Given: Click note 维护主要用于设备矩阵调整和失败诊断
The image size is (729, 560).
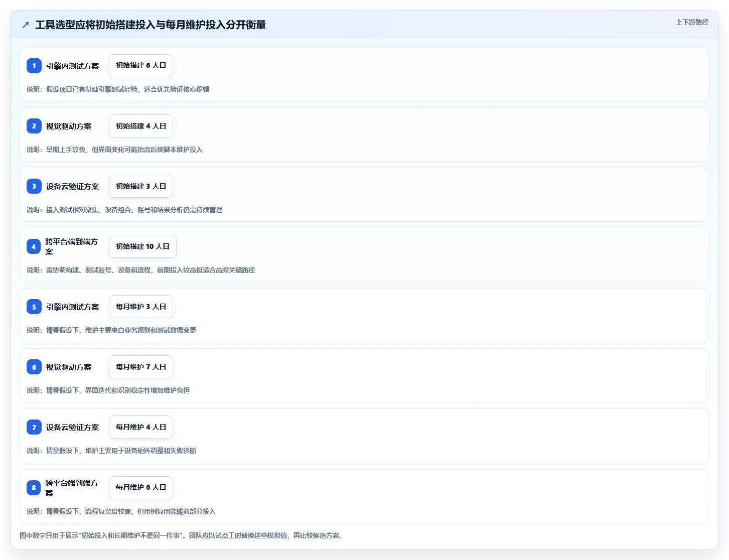Looking at the screenshot, I should (111, 451).
